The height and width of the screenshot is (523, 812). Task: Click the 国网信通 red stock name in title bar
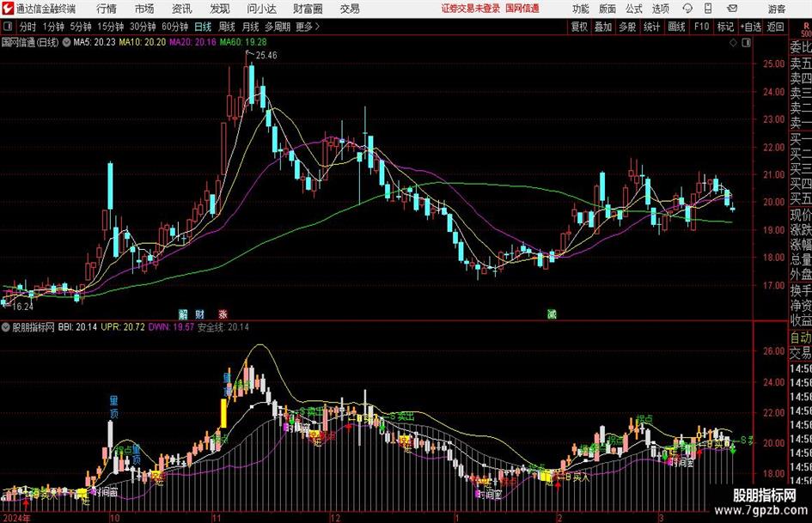[522, 9]
